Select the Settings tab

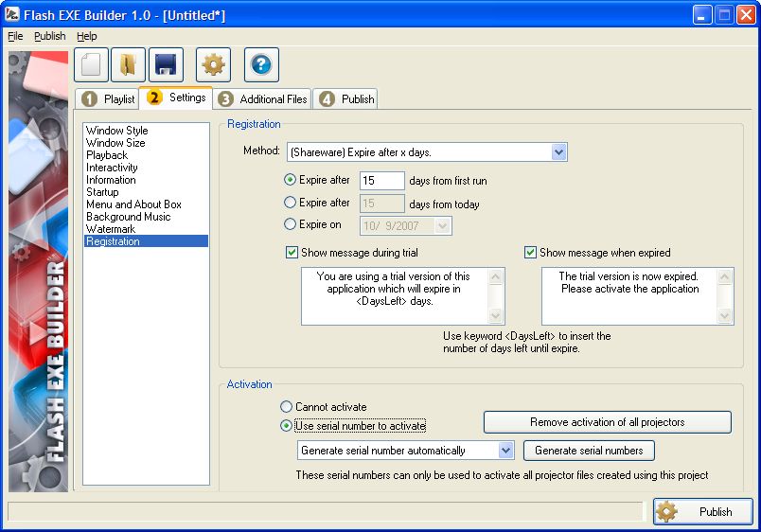176,98
